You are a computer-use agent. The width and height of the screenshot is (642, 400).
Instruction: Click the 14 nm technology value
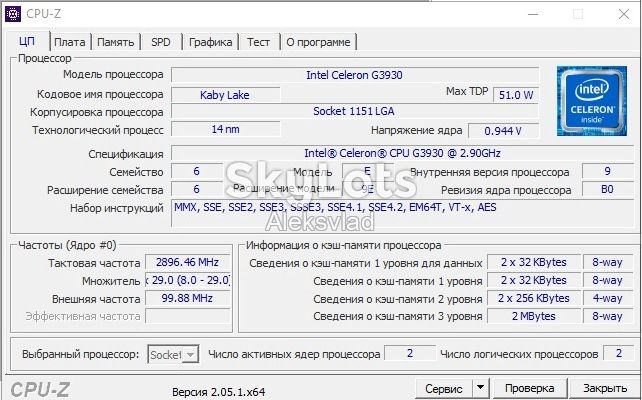(x=225, y=129)
